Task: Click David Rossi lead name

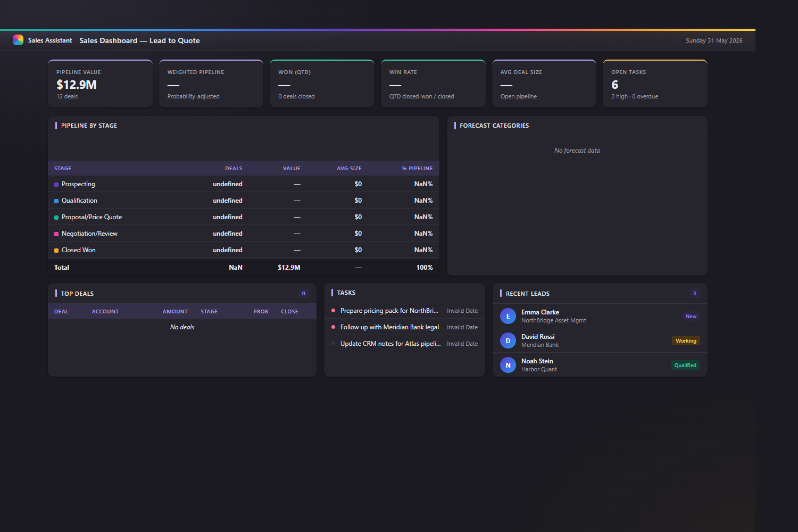Action: [538, 337]
